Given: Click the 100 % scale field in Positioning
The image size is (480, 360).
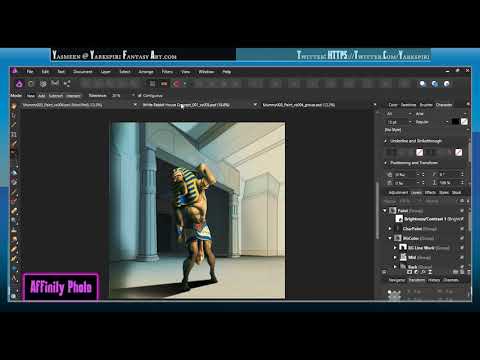Looking at the screenshot, I should click(448, 183).
